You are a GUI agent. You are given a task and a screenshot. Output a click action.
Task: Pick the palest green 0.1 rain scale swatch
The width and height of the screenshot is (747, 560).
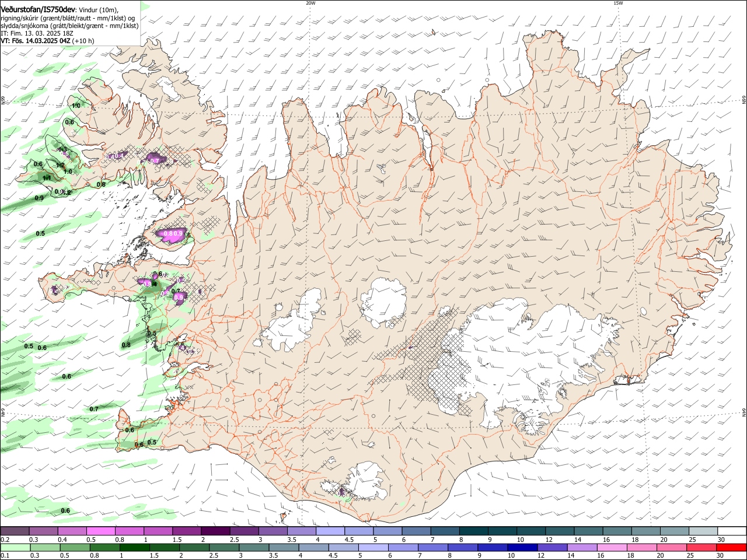[15, 547]
